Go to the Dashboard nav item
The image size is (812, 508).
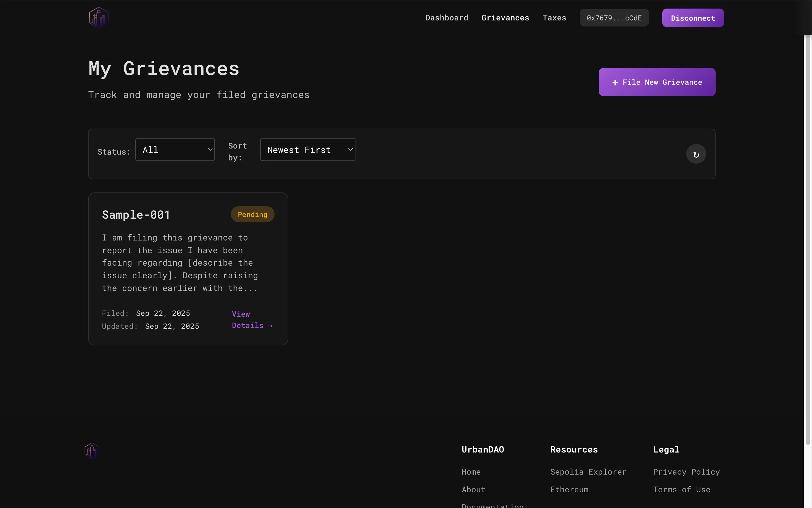click(x=446, y=18)
